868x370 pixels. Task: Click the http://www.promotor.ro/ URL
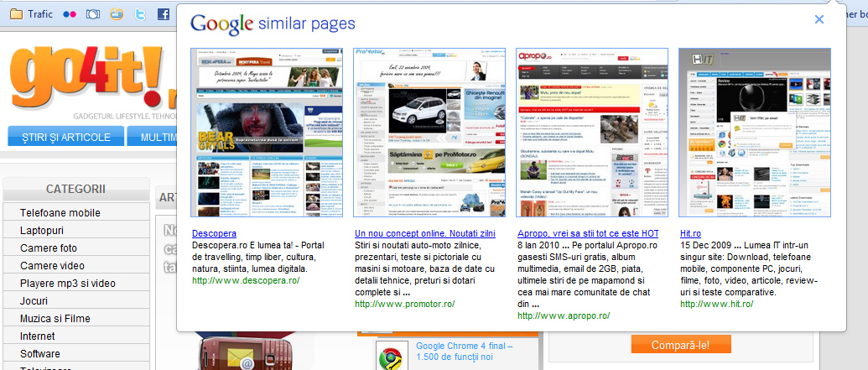[405, 304]
